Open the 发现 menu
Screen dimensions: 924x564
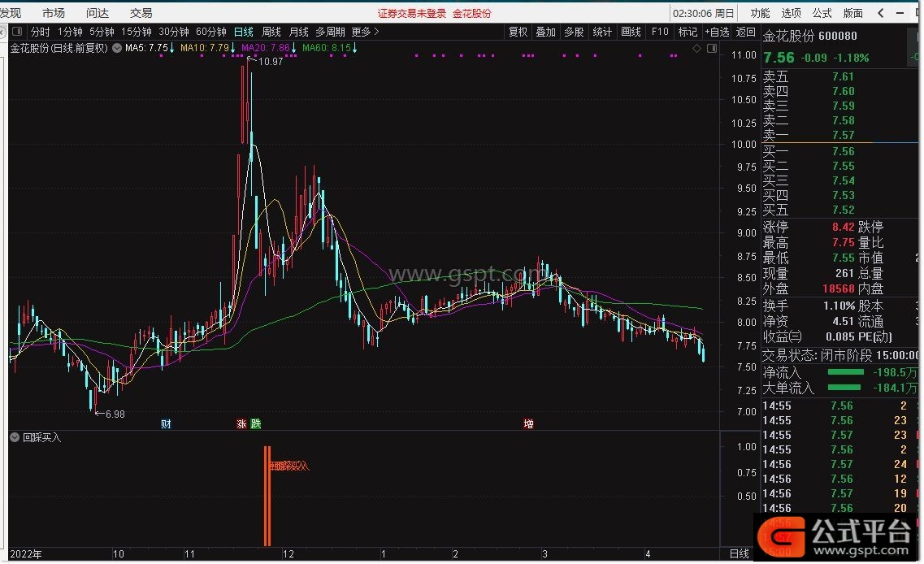(11, 13)
